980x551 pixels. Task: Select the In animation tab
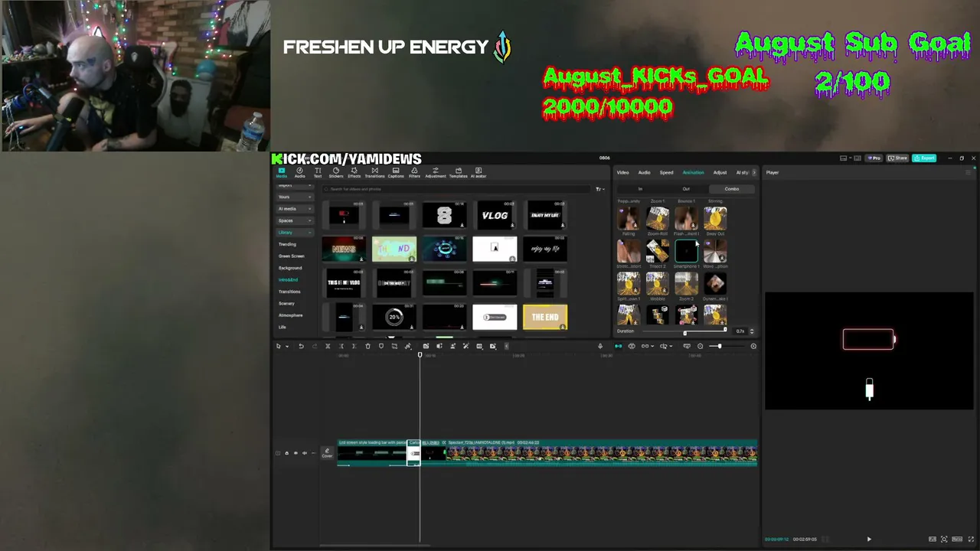(x=640, y=189)
